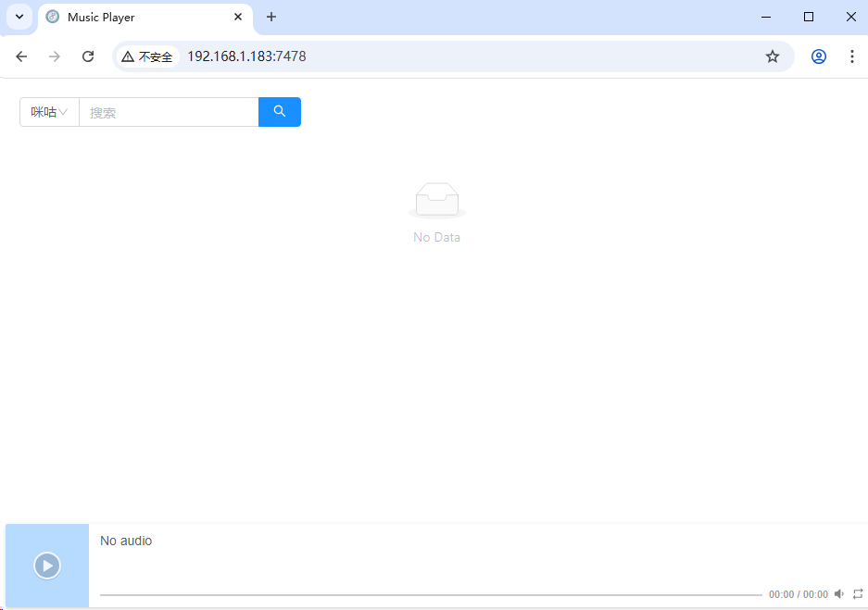The image size is (868, 610).
Task: Expand the tab search chevron dropdown
Action: 19,17
